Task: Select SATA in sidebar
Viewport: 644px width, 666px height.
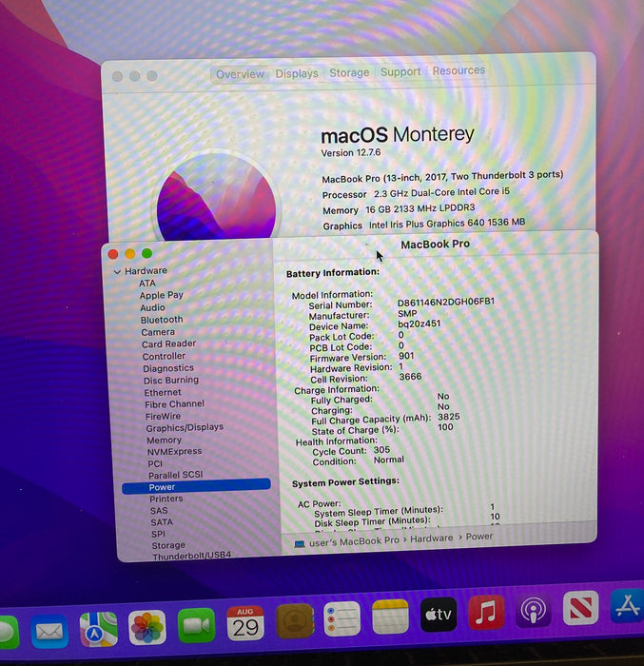Action: (x=162, y=522)
